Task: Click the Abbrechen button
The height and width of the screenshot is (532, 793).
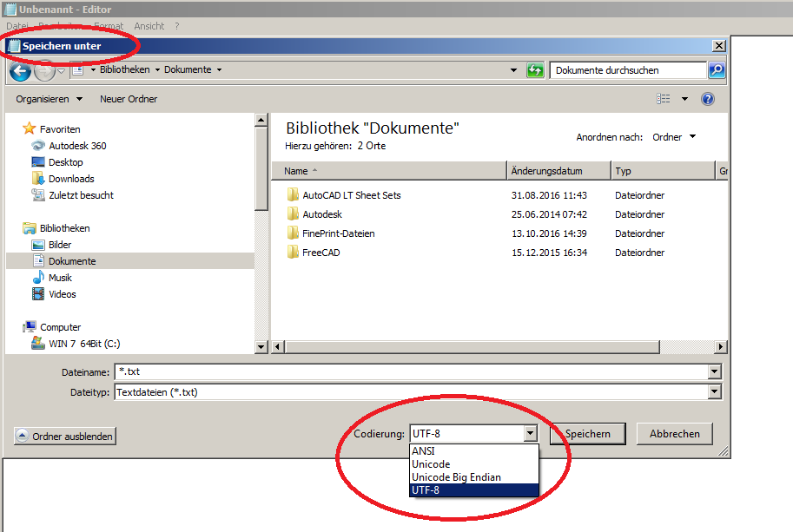Action: tap(674, 434)
